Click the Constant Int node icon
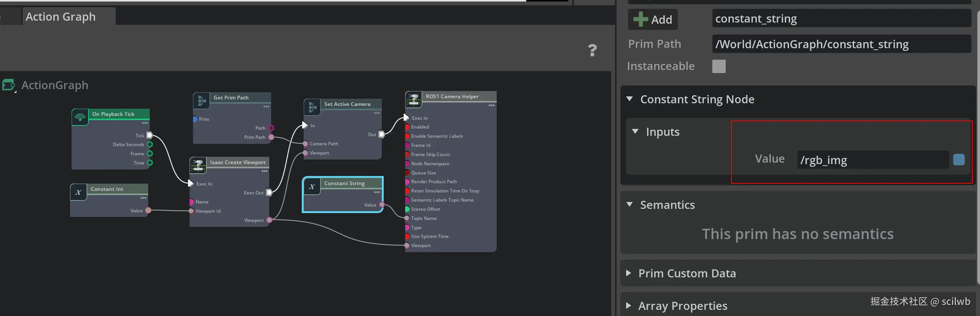This screenshot has height=316, width=980. [x=79, y=192]
